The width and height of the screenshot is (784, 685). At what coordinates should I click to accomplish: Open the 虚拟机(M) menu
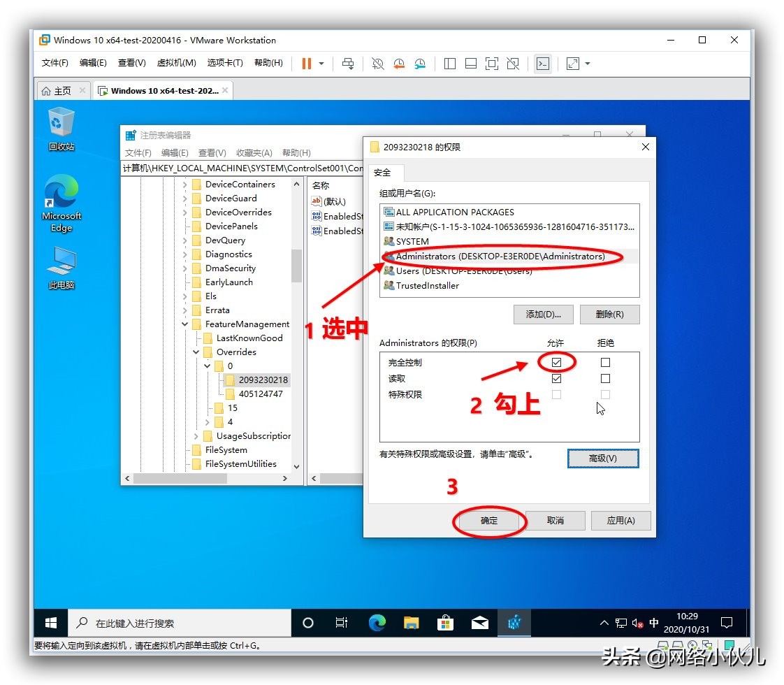point(176,62)
